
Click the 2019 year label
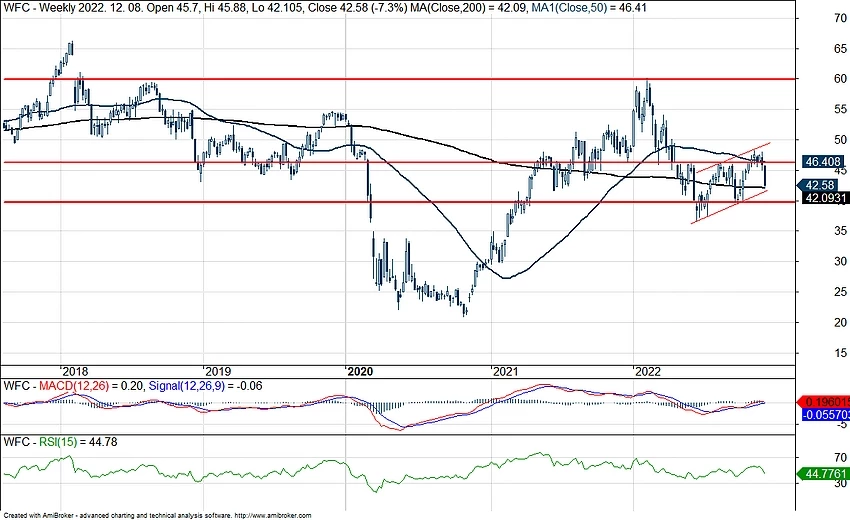click(x=217, y=371)
